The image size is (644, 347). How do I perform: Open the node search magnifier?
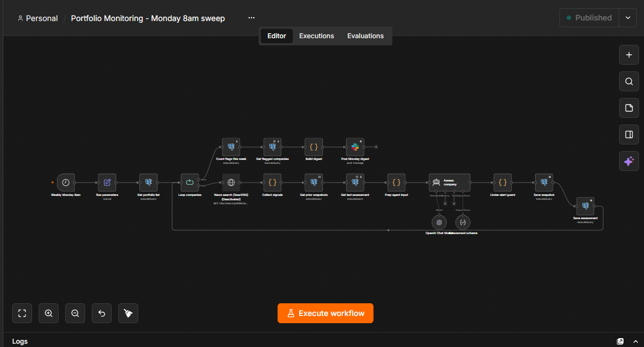(629, 81)
